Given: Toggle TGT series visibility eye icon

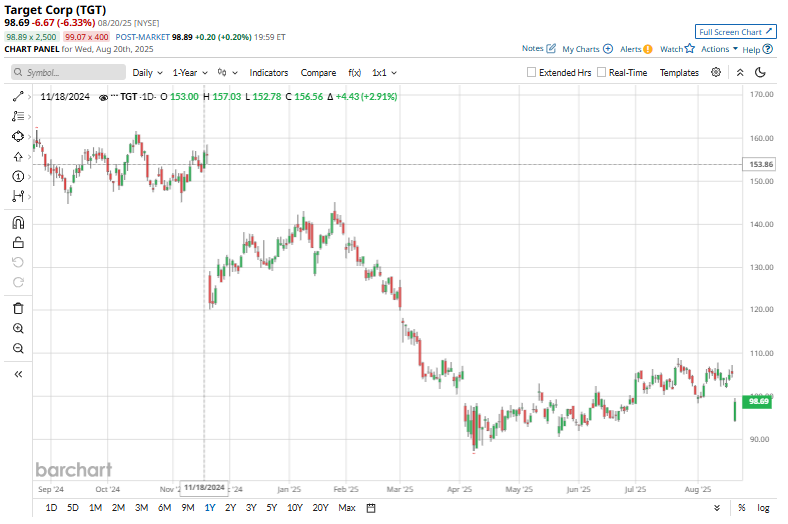Looking at the screenshot, I should pyautogui.click(x=103, y=97).
